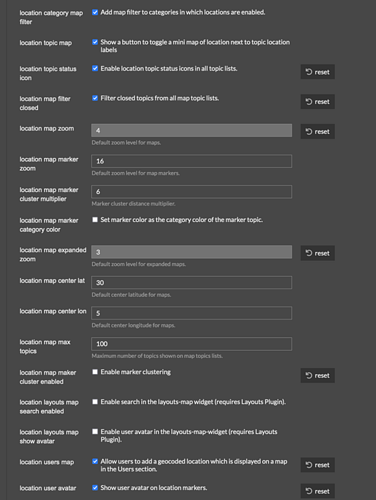376x500 pixels.
Task: Enable layouts map search checkbox
Action: click(95, 402)
